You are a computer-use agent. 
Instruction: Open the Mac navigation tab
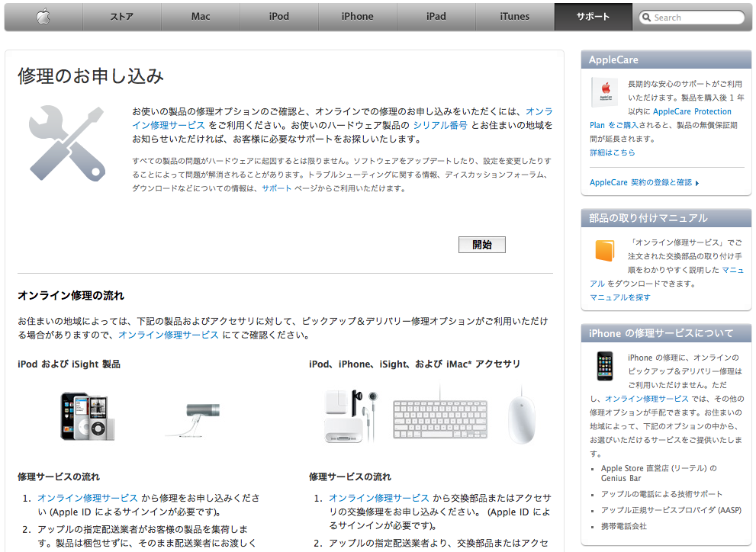click(201, 17)
